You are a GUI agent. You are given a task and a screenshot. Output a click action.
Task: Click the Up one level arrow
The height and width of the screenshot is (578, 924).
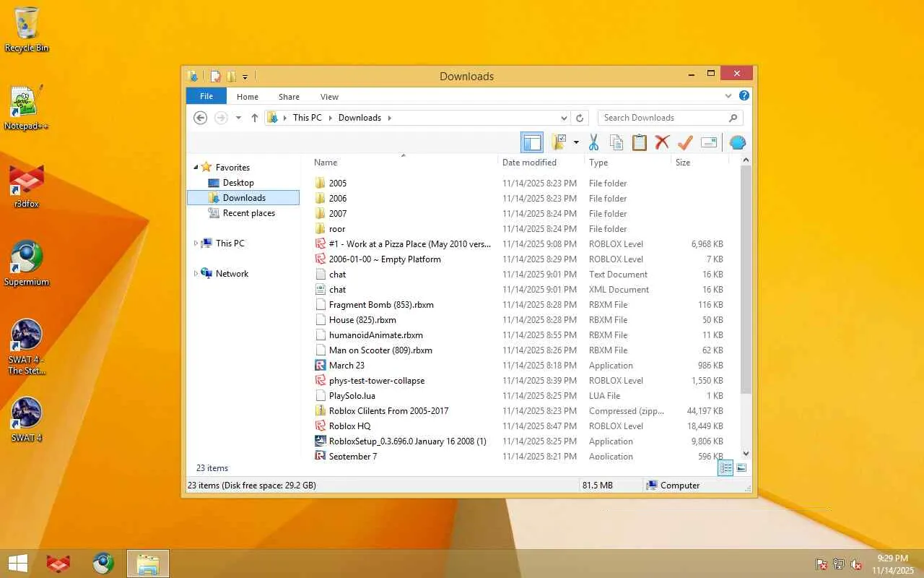tap(254, 118)
